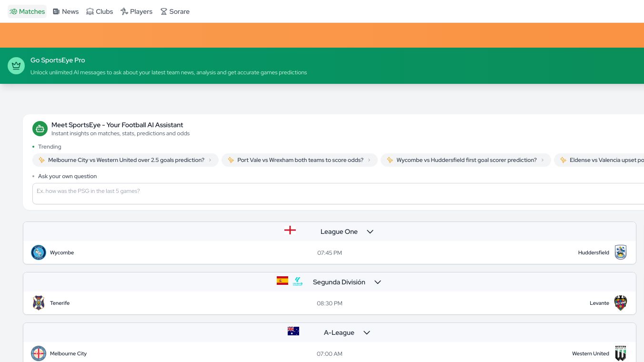Image resolution: width=644 pixels, height=362 pixels.
Task: Click the Australia flag icon for A-League
Action: pos(293,331)
